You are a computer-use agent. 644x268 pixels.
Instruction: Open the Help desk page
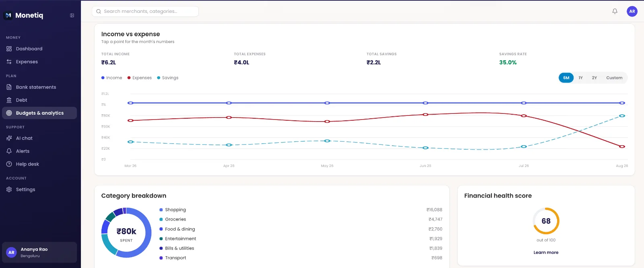pyautogui.click(x=39, y=164)
